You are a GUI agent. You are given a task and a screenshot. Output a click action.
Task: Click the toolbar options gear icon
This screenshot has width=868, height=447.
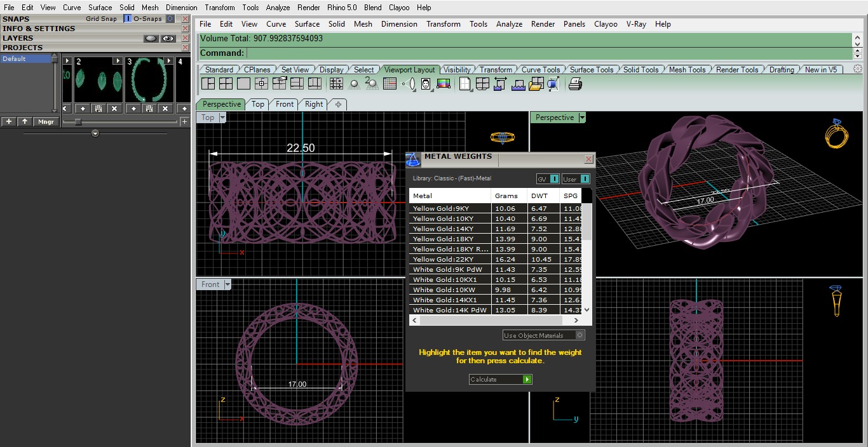(x=858, y=69)
